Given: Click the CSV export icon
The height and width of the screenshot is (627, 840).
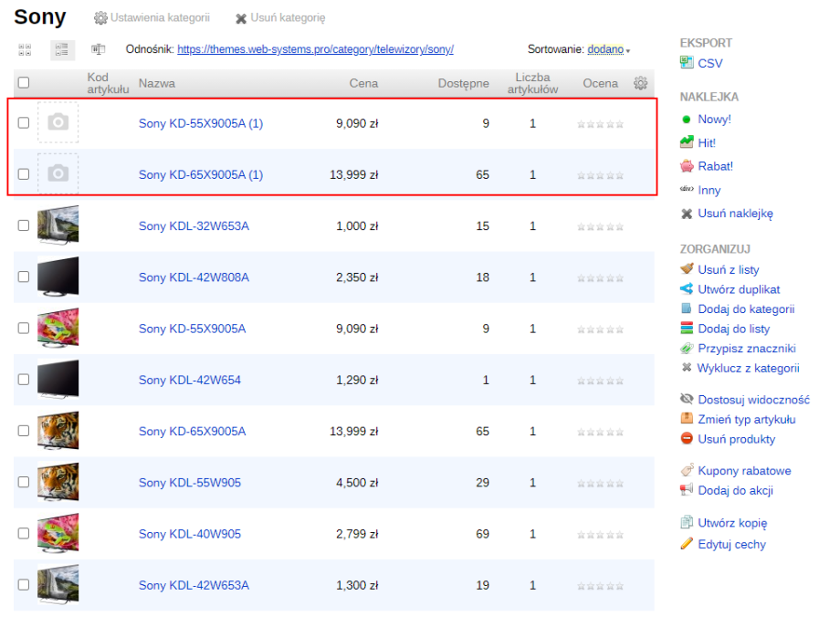Looking at the screenshot, I should pos(688,63).
